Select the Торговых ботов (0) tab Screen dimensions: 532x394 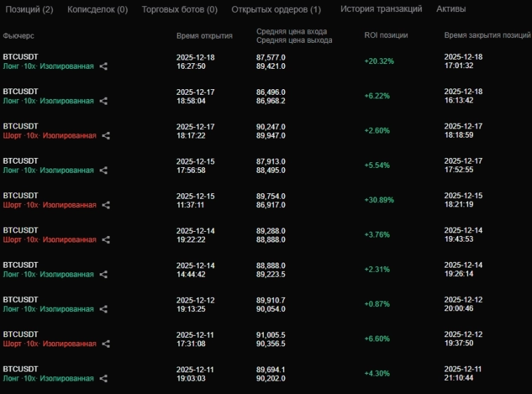click(x=180, y=10)
